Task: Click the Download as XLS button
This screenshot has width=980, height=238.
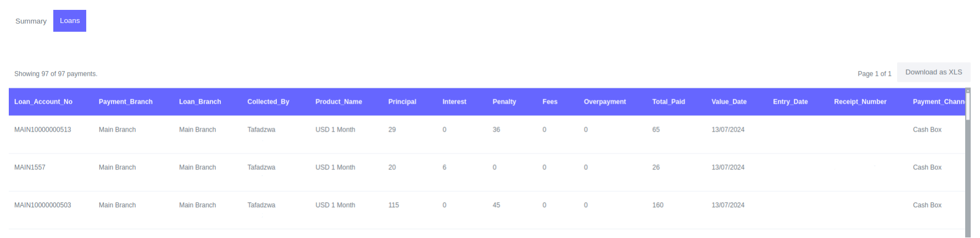Action: (x=933, y=72)
